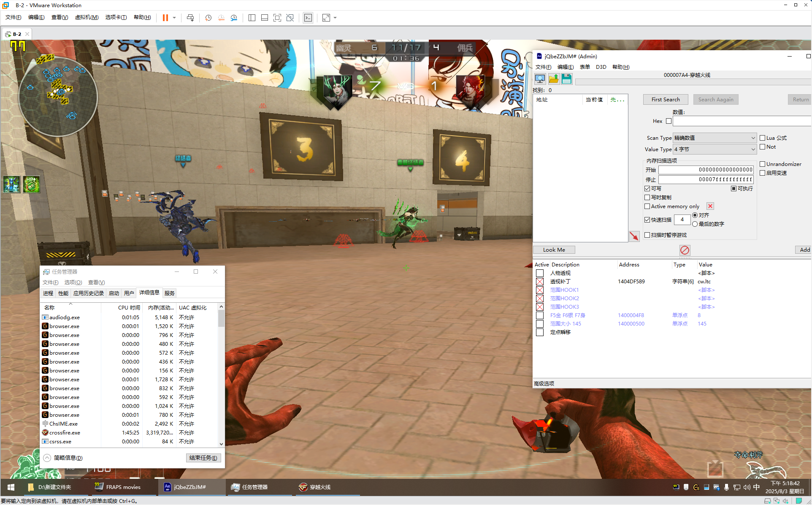Send Ctrl+Alt+Del to the virtual machine

pyautogui.click(x=190, y=18)
